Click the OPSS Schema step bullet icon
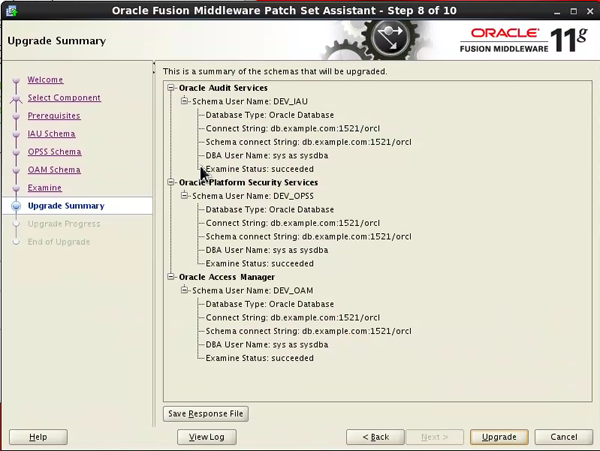This screenshot has height=451, width=600. (16, 152)
